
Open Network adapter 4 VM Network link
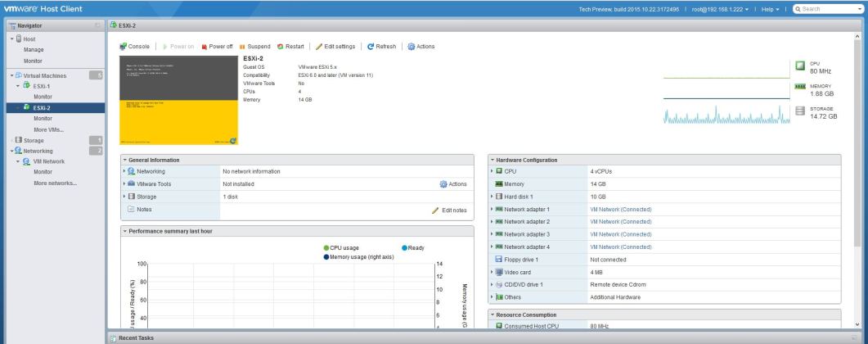click(621, 247)
